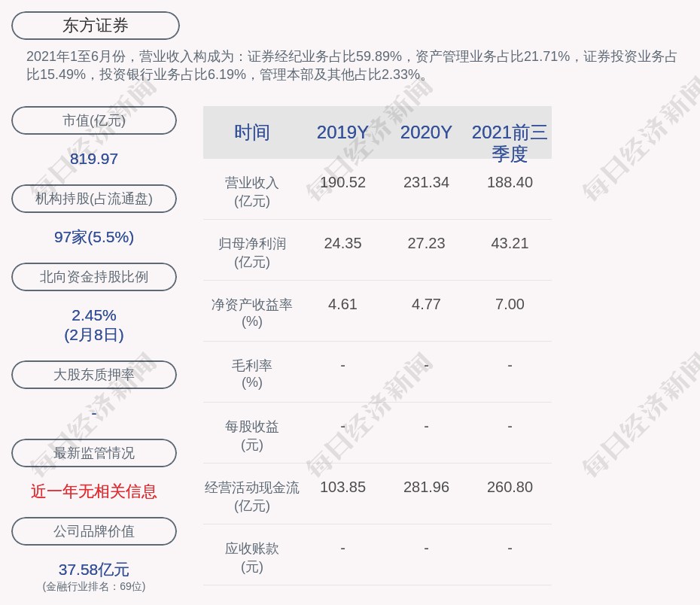Select the red 近一年无相关信息 text
Image resolution: width=700 pixels, height=605 pixels.
point(94,491)
